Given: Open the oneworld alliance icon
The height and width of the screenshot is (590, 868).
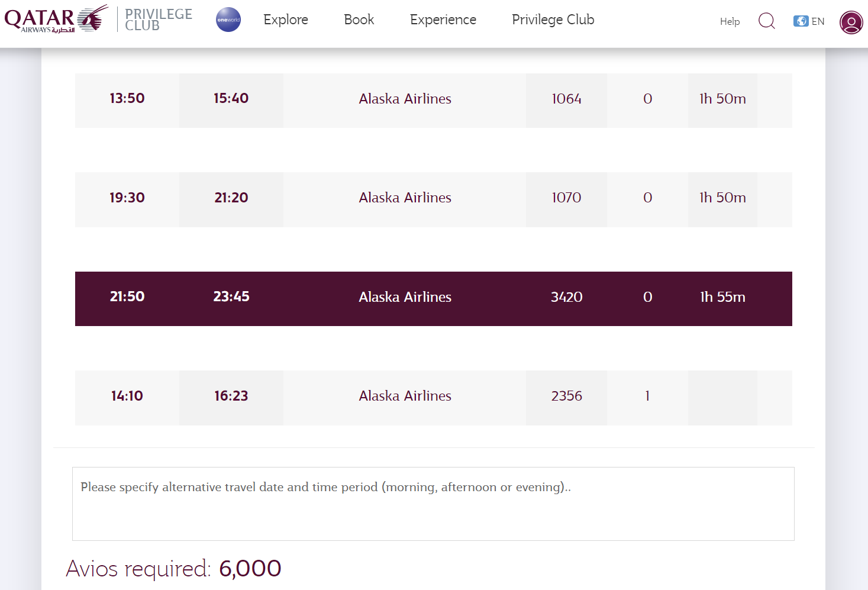Looking at the screenshot, I should pos(228,20).
